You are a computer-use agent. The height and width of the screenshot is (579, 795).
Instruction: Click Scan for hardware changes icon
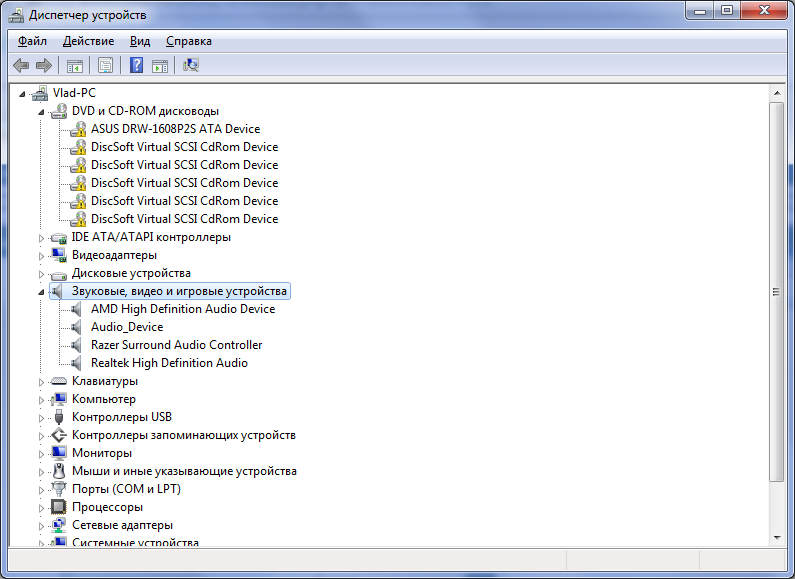(x=191, y=65)
